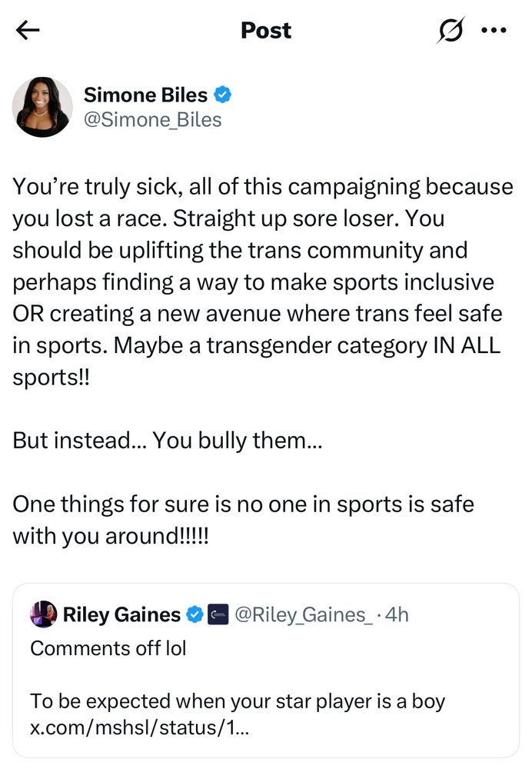Tap Riley Gaines small avatar
532x769 pixels.
pyautogui.click(x=44, y=614)
